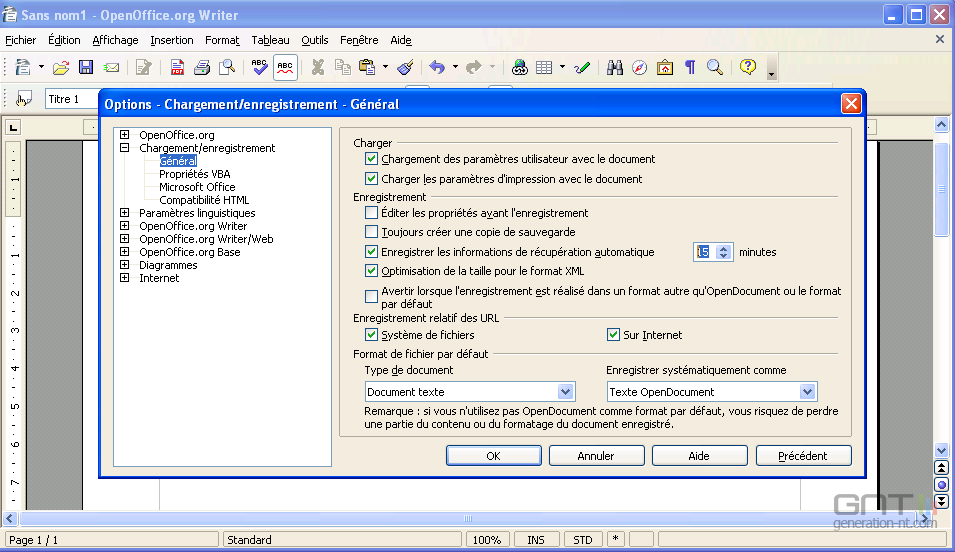This screenshot has width=955, height=552.
Task: Click the horizontal scrollbar at bottom
Action: click(468, 518)
